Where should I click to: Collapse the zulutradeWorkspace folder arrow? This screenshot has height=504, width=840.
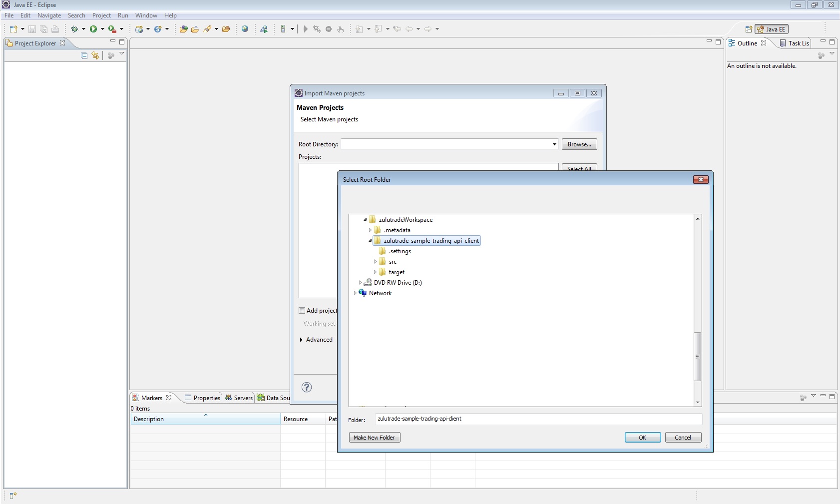pyautogui.click(x=365, y=220)
